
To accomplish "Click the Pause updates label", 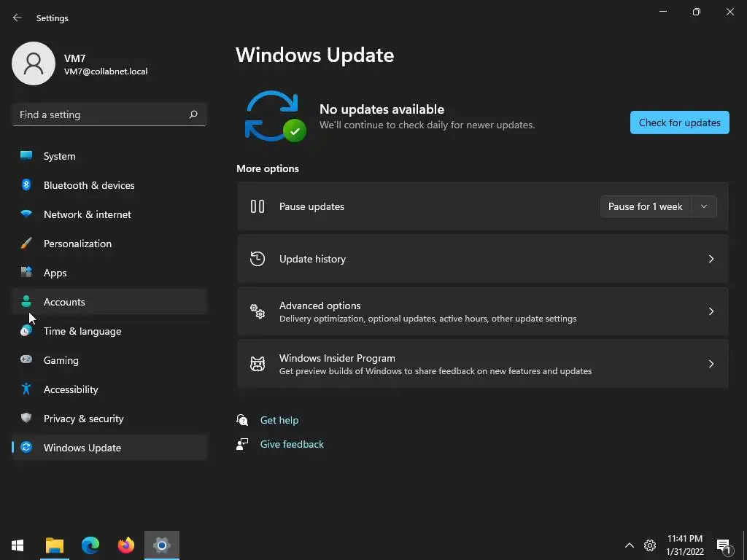I will [311, 206].
